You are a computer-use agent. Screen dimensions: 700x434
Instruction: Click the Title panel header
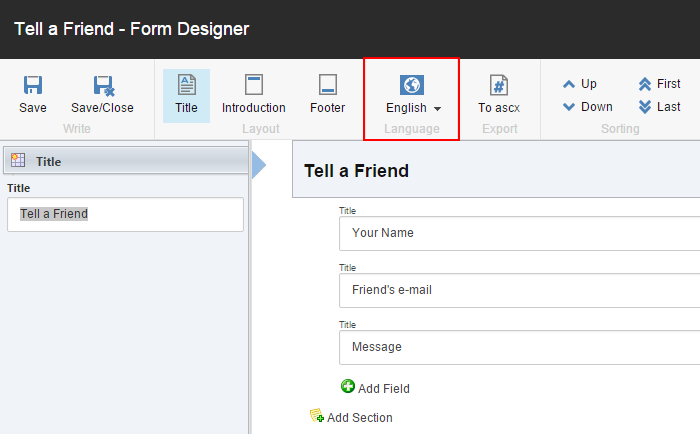click(125, 161)
